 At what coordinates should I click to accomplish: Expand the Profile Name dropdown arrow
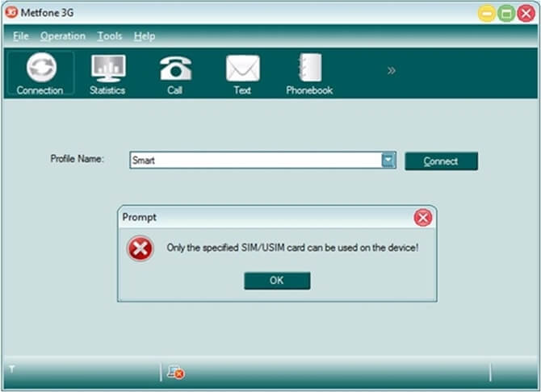point(388,160)
